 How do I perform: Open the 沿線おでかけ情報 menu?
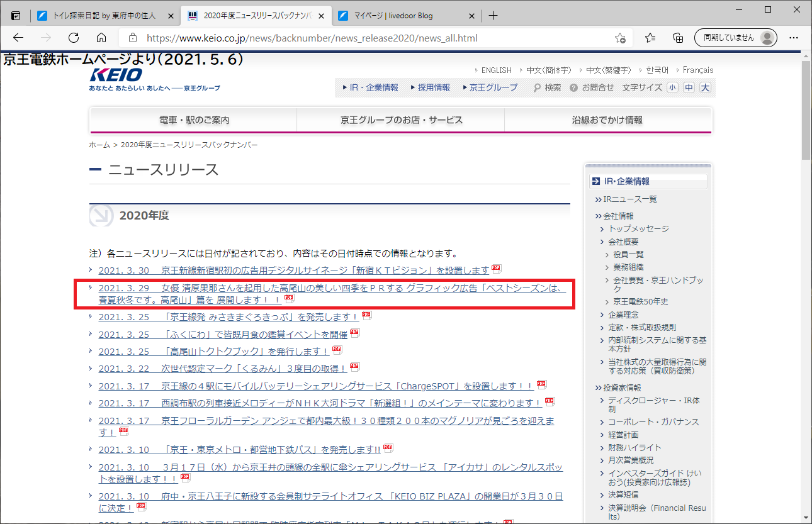click(x=608, y=120)
